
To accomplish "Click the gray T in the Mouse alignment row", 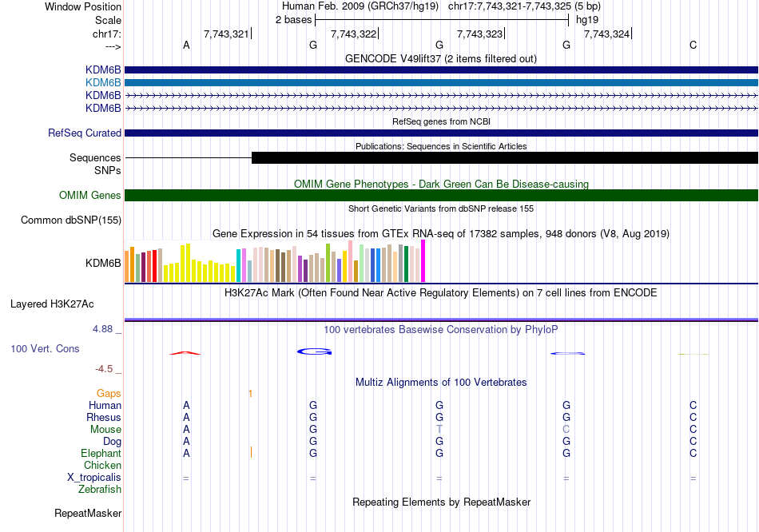I will tap(439, 430).
